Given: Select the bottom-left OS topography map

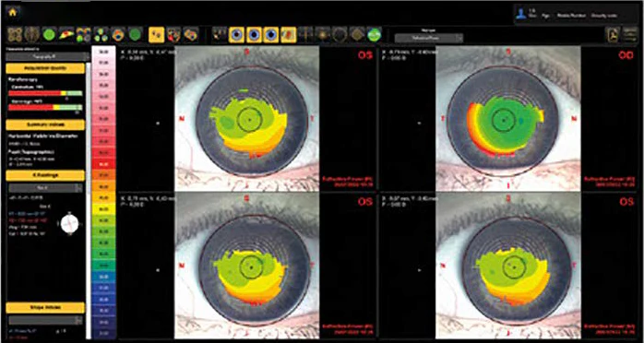Looking at the screenshot, I should [247, 266].
